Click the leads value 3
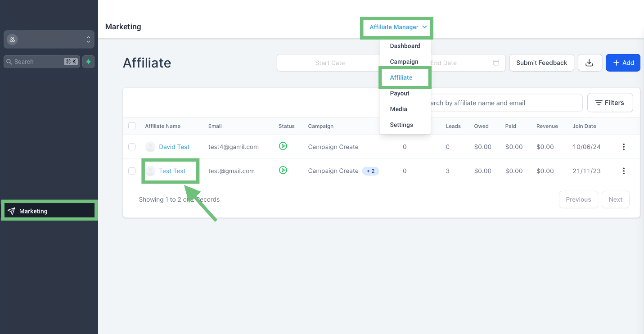The image size is (644, 334). [x=448, y=171]
